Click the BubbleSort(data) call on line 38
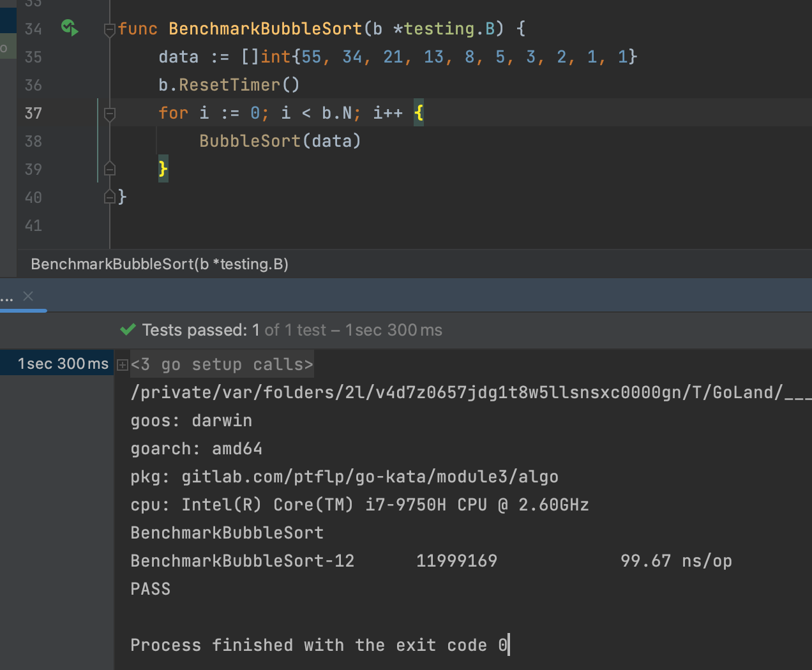 point(280,141)
